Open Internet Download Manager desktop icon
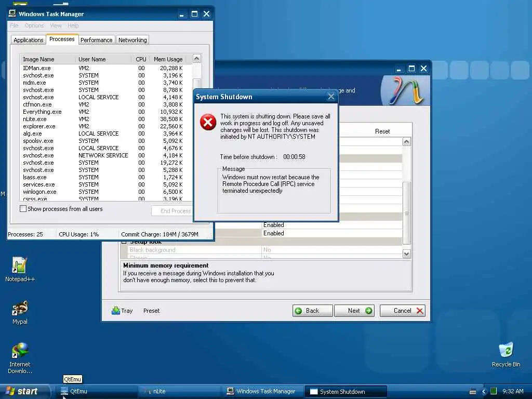 pos(20,357)
